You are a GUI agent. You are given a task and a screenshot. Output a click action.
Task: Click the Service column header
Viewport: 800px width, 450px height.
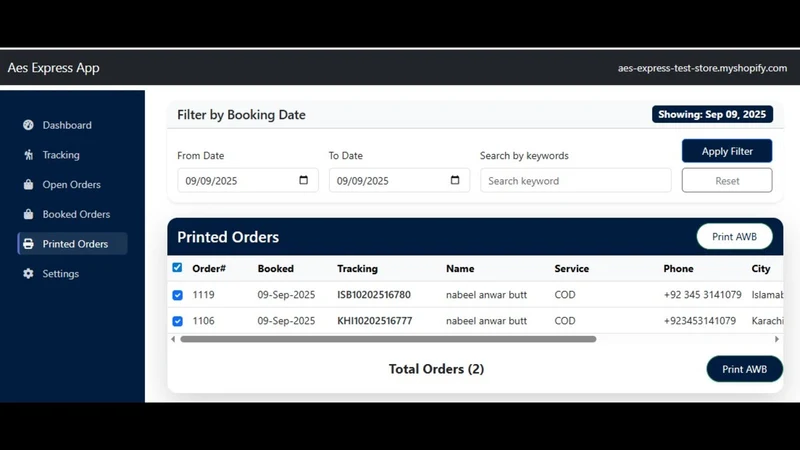point(571,268)
